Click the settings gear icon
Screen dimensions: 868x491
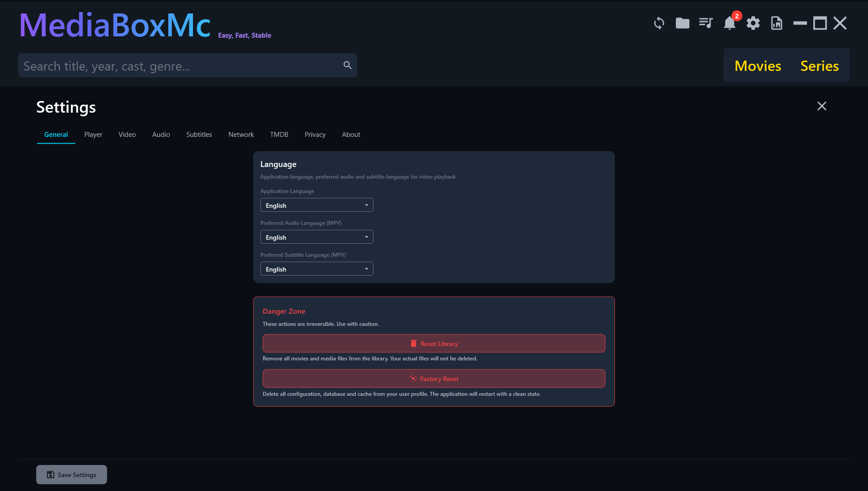753,23
